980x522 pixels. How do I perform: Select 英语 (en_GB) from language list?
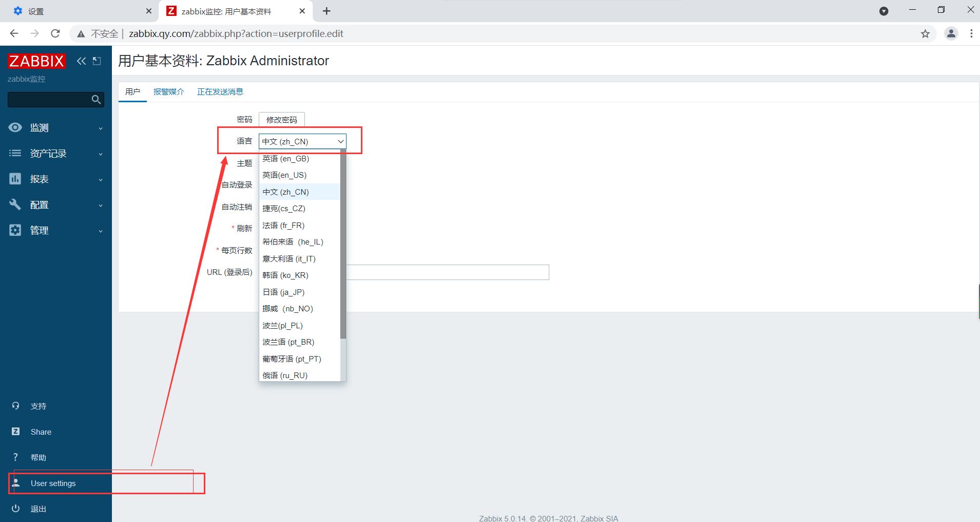(x=300, y=159)
